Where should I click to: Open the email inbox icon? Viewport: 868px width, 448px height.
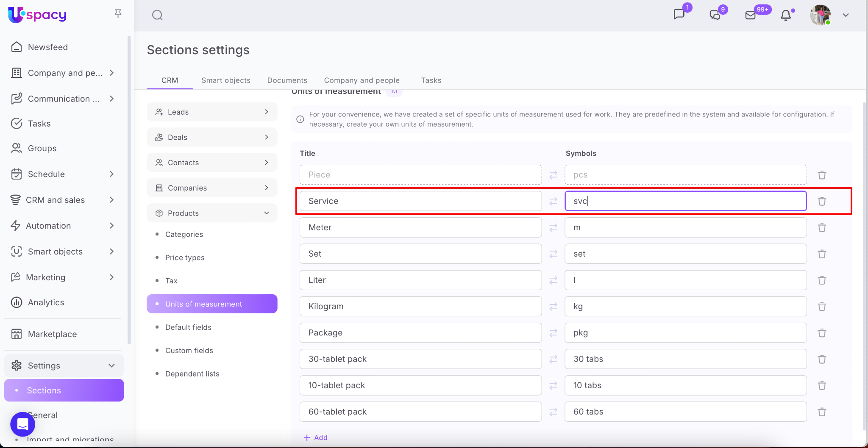(x=750, y=15)
